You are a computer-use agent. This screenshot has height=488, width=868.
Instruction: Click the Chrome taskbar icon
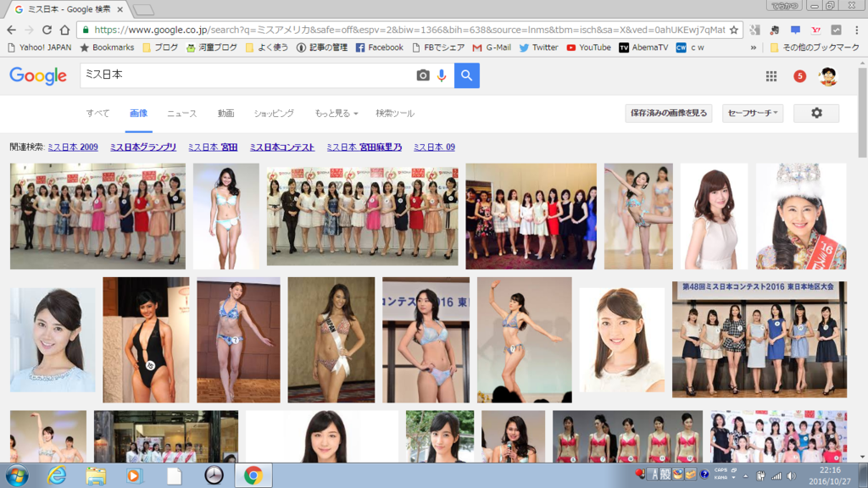point(253,476)
